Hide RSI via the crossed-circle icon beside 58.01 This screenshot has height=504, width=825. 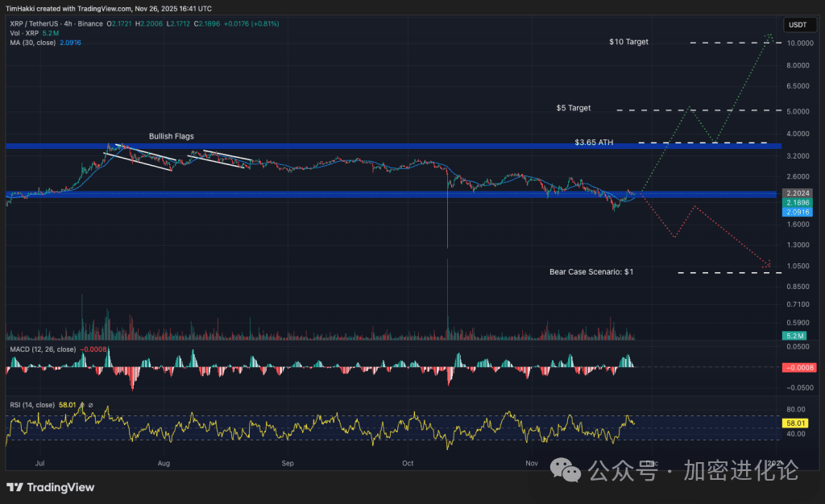[x=90, y=405]
